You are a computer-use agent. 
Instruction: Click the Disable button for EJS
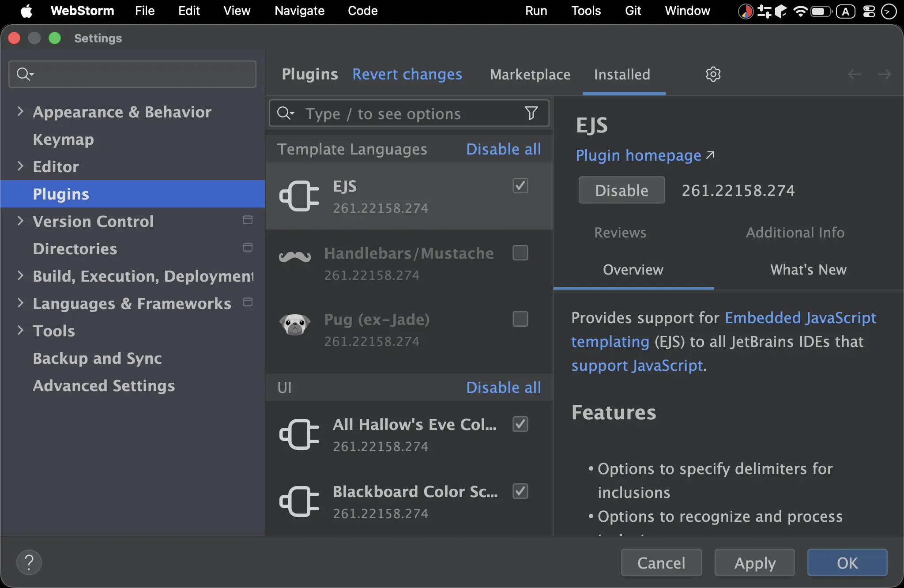(621, 190)
